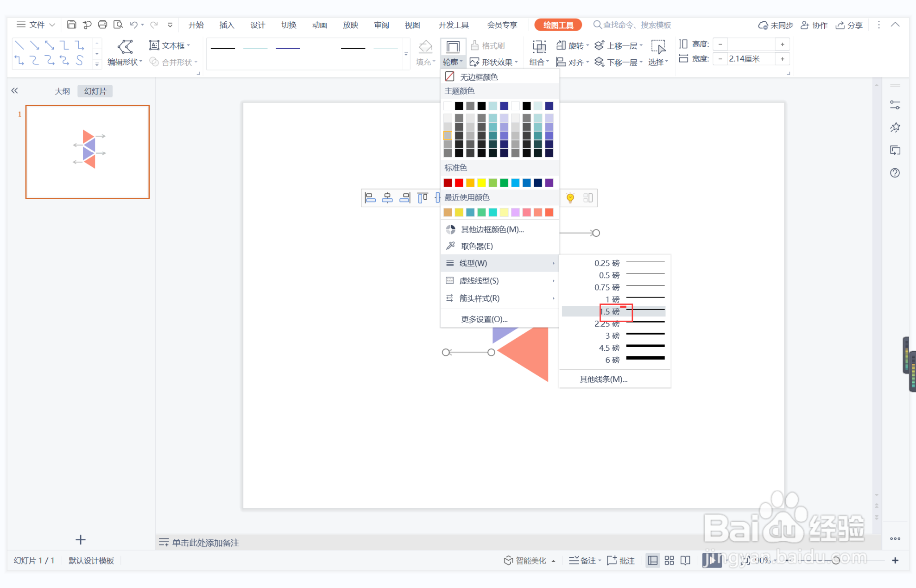Image resolution: width=916 pixels, height=588 pixels.
Task: Click the help question mark sidebar icon
Action: point(895,173)
